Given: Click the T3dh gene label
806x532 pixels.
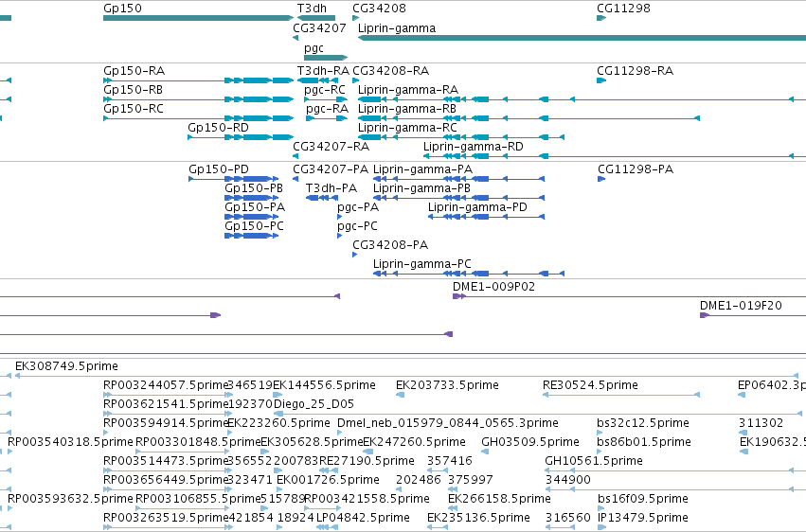Looking at the screenshot, I should [x=312, y=9].
